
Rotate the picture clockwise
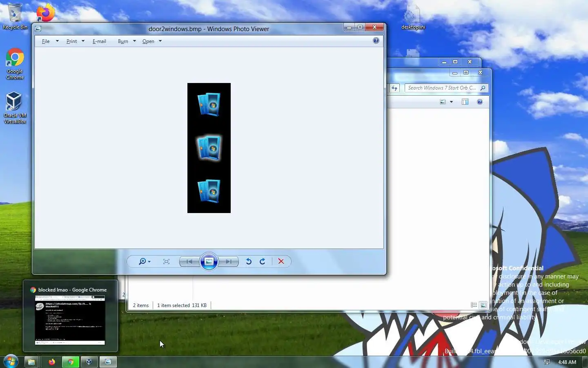click(x=263, y=262)
